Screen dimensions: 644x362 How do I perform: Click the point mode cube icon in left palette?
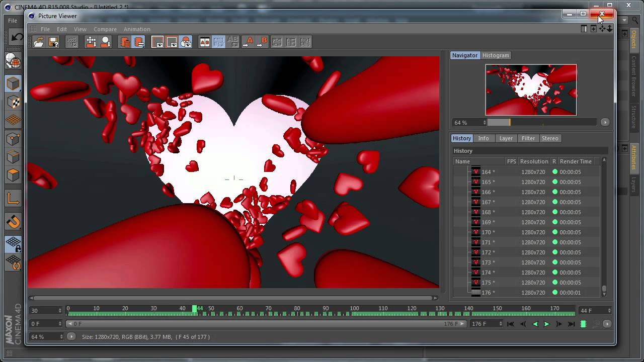pos(13,139)
